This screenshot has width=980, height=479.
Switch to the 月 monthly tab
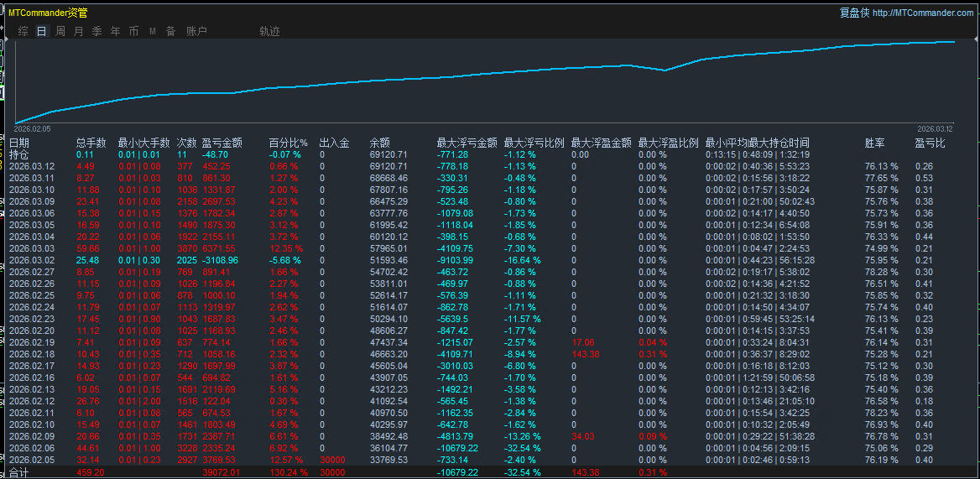point(79,31)
